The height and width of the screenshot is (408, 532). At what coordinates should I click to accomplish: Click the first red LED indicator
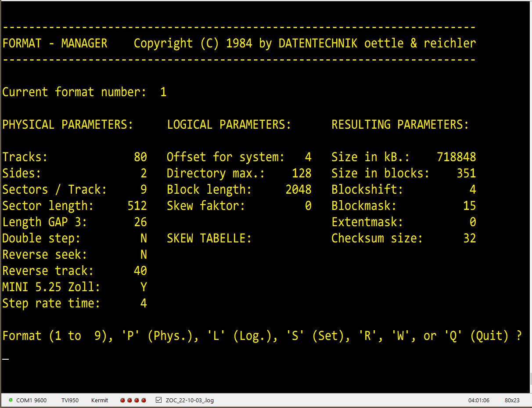(123, 400)
